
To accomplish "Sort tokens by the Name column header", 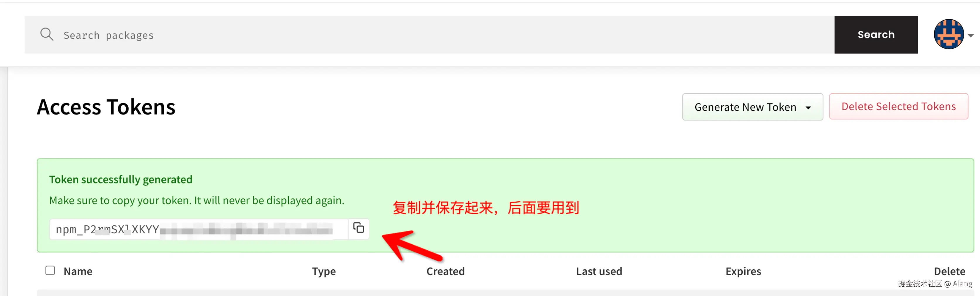I will coord(78,271).
